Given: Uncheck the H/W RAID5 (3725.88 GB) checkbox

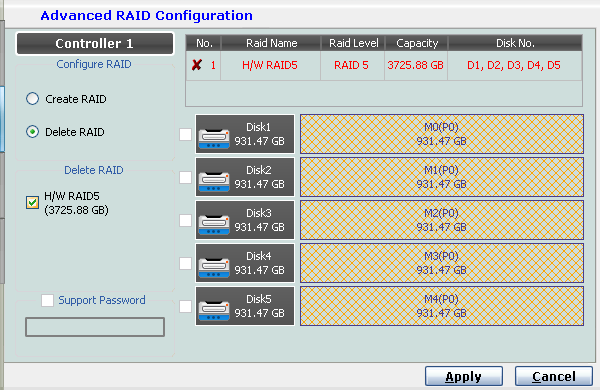Looking at the screenshot, I should tap(33, 202).
